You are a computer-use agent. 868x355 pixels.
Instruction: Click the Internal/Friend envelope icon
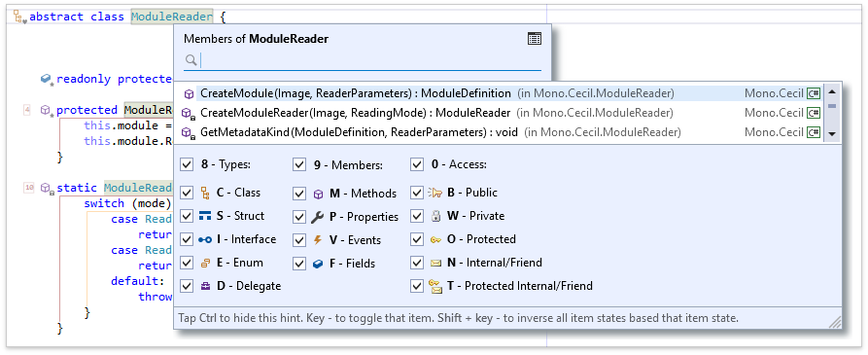click(x=435, y=263)
